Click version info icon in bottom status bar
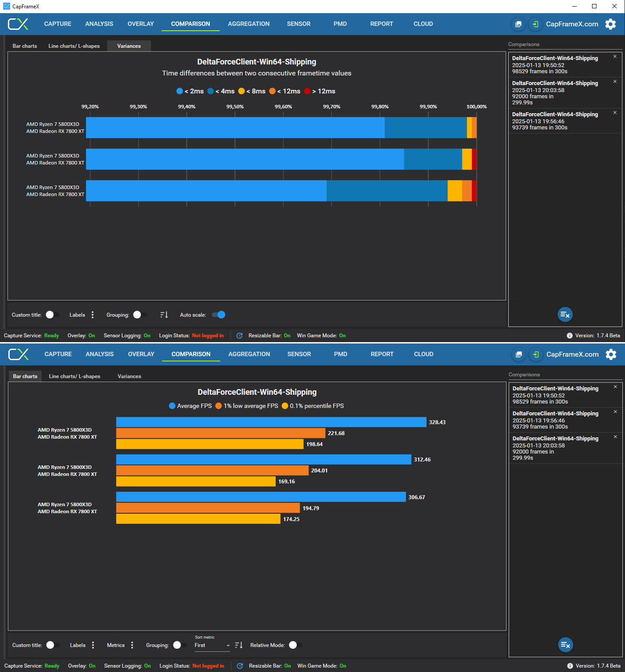625x672 pixels. 570,666
